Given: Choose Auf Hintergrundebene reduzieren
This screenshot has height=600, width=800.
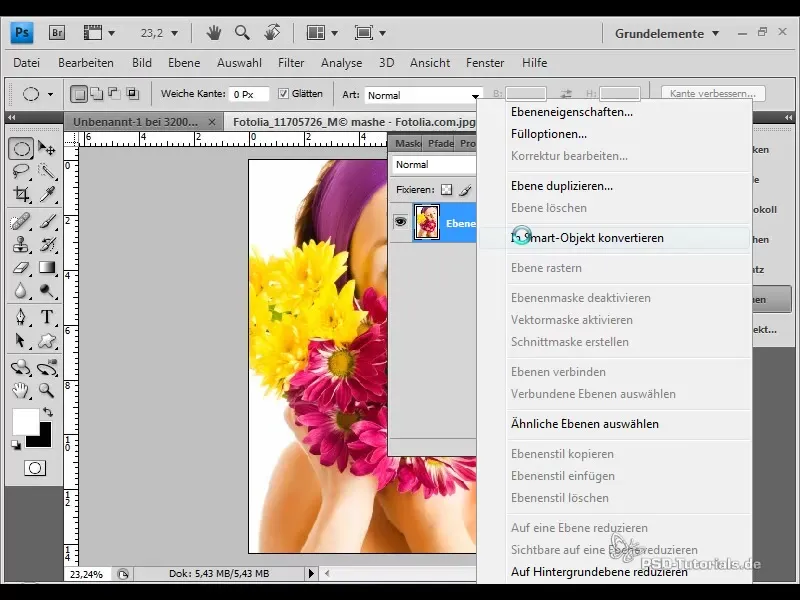Looking at the screenshot, I should 615,572.
